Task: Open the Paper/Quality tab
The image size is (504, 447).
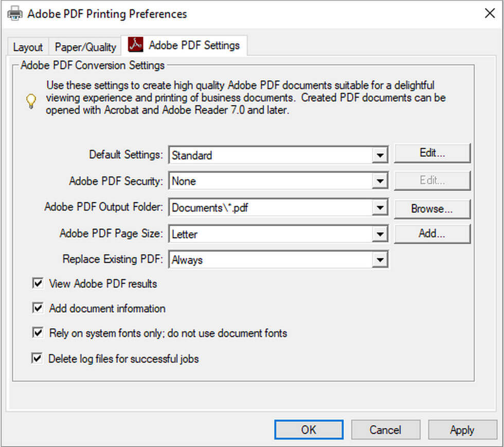Action: 85,47
